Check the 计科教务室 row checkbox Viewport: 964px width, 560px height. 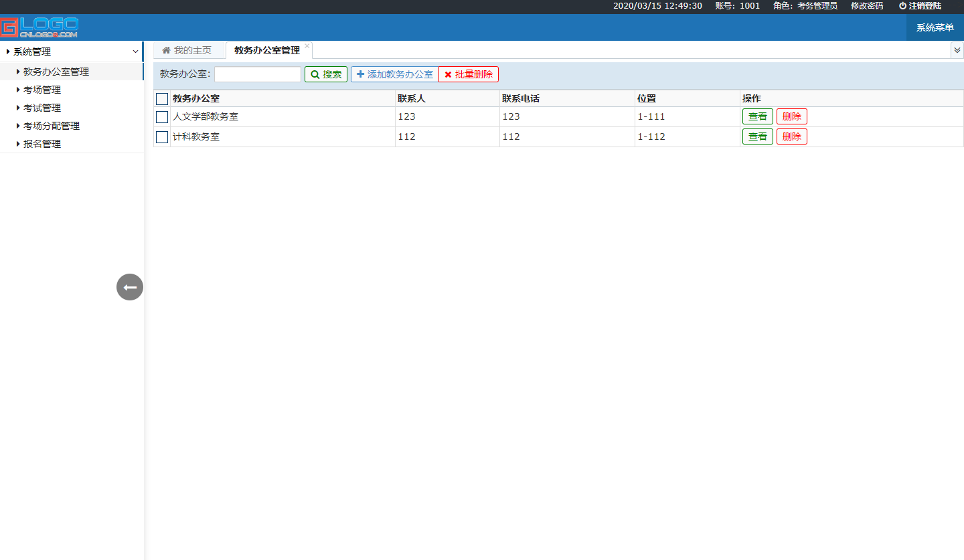point(162,137)
